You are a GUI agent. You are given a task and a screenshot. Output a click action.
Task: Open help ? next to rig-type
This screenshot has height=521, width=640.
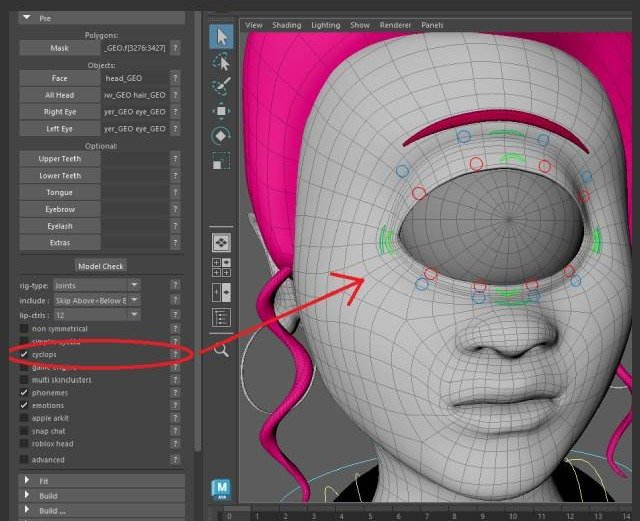pyautogui.click(x=175, y=285)
